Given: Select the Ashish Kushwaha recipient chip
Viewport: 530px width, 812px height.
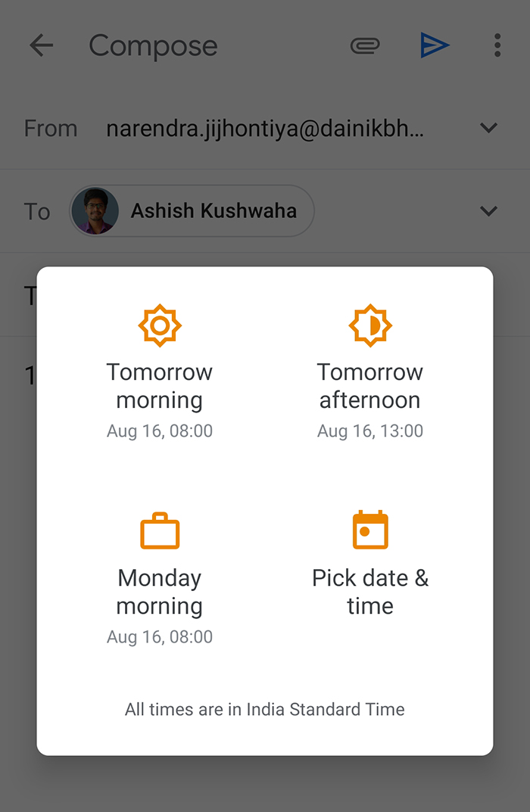Looking at the screenshot, I should click(213, 211).
